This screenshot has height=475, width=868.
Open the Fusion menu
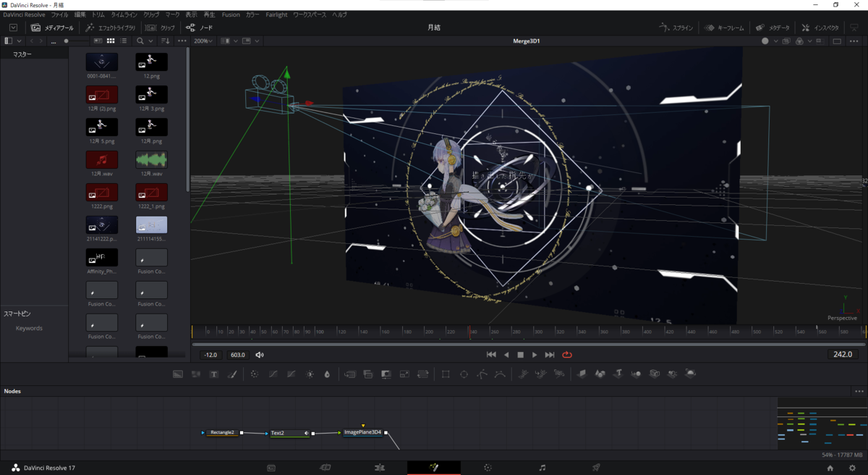click(x=231, y=14)
